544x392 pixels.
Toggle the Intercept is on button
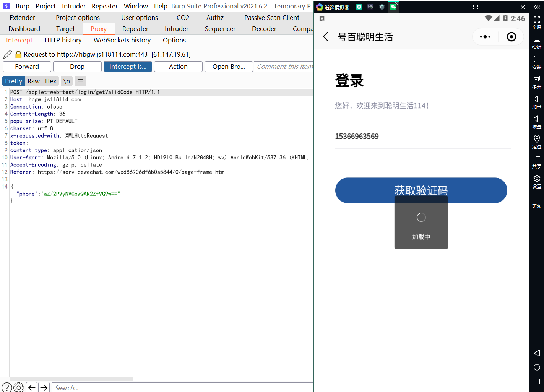[x=128, y=67]
